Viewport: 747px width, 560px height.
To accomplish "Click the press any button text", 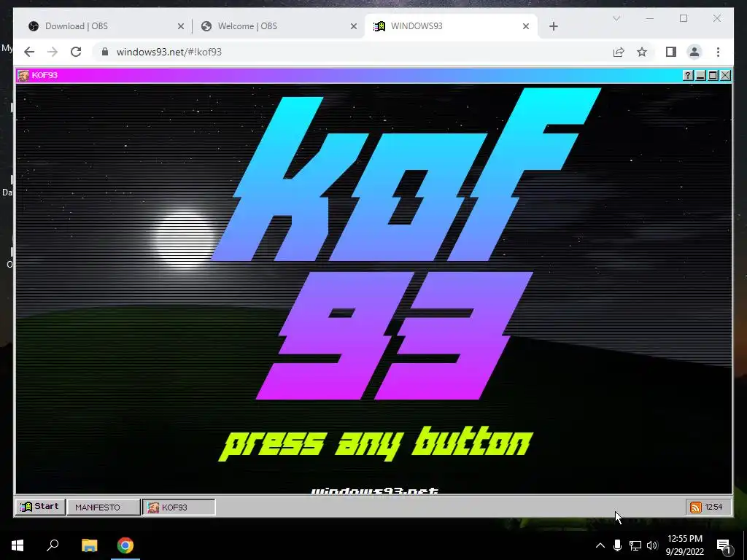I will pyautogui.click(x=376, y=443).
